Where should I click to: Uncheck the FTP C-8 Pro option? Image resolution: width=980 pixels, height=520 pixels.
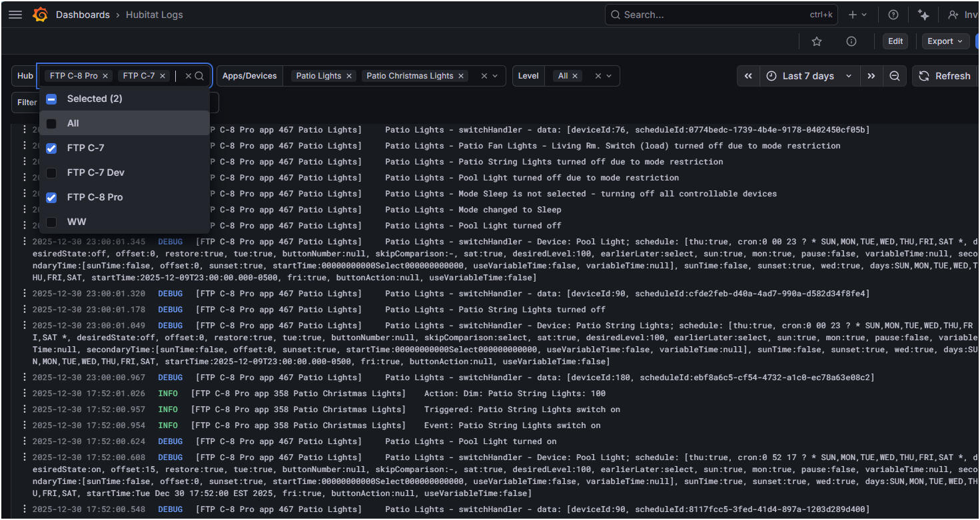click(x=51, y=197)
